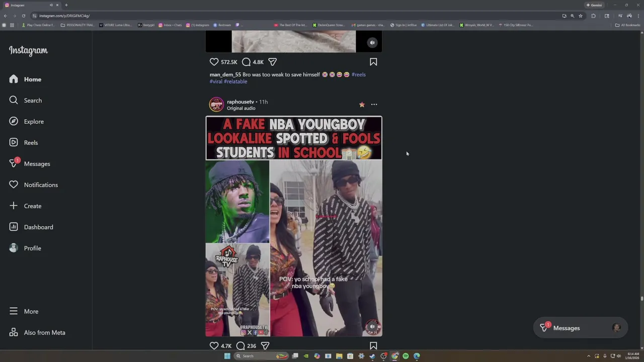Open Reels from the sidebar

point(24,143)
